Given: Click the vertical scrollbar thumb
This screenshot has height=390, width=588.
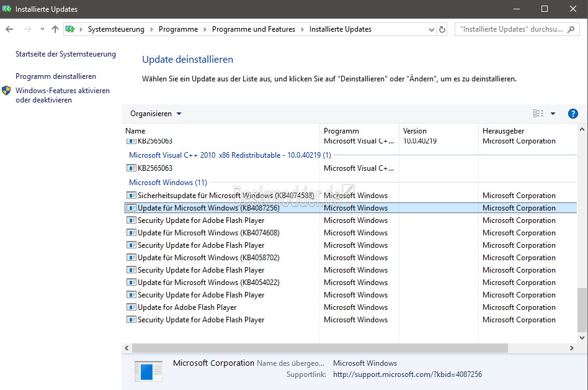Looking at the screenshot, I should [582, 310].
